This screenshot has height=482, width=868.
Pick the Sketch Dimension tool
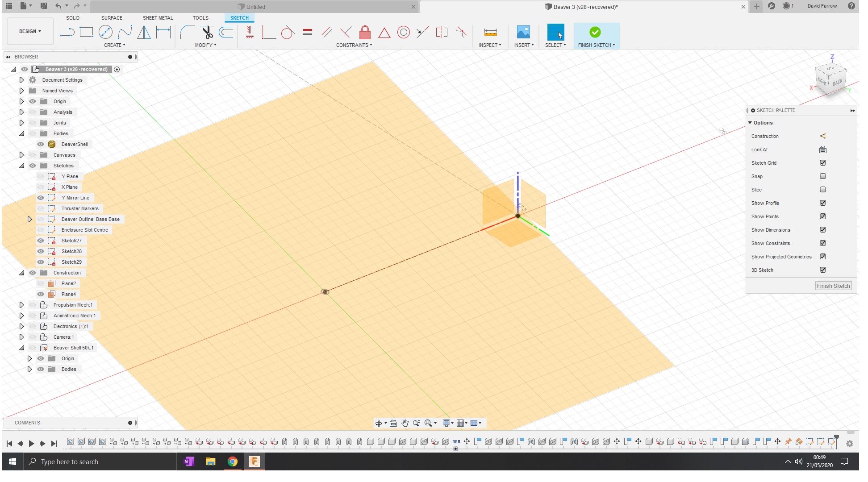[163, 32]
